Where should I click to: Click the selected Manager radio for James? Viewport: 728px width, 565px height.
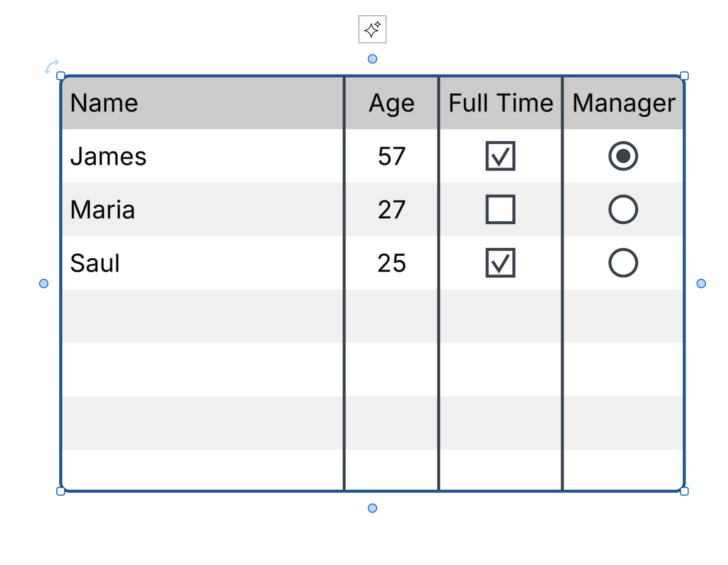[623, 156]
